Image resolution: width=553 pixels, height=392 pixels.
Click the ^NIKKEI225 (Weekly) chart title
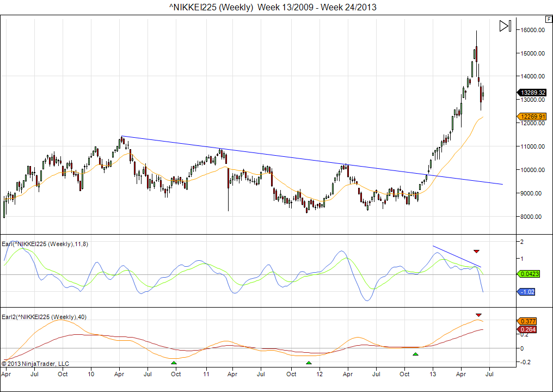point(273,7)
